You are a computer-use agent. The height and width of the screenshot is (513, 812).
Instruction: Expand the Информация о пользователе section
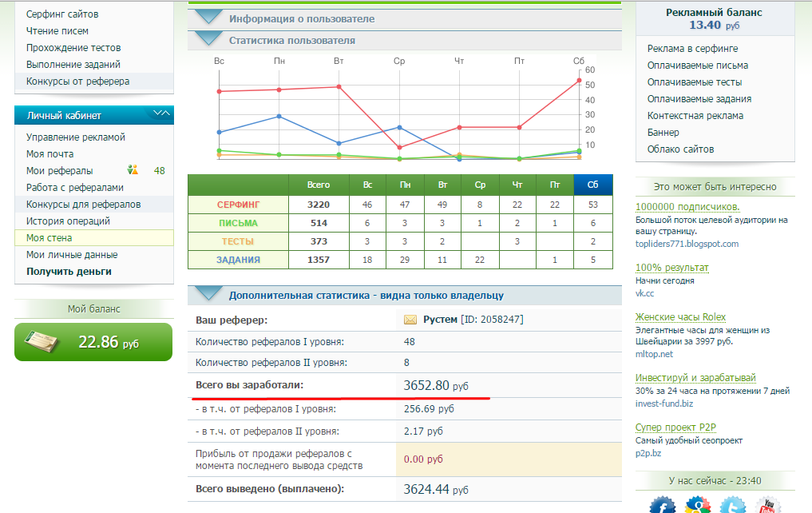(209, 18)
